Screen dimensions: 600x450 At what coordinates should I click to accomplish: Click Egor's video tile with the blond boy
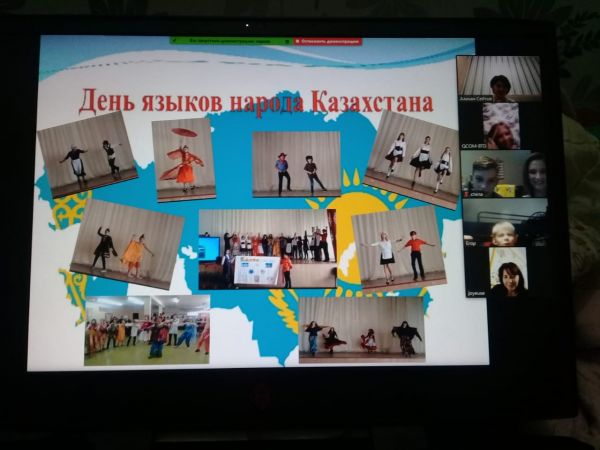505,222
